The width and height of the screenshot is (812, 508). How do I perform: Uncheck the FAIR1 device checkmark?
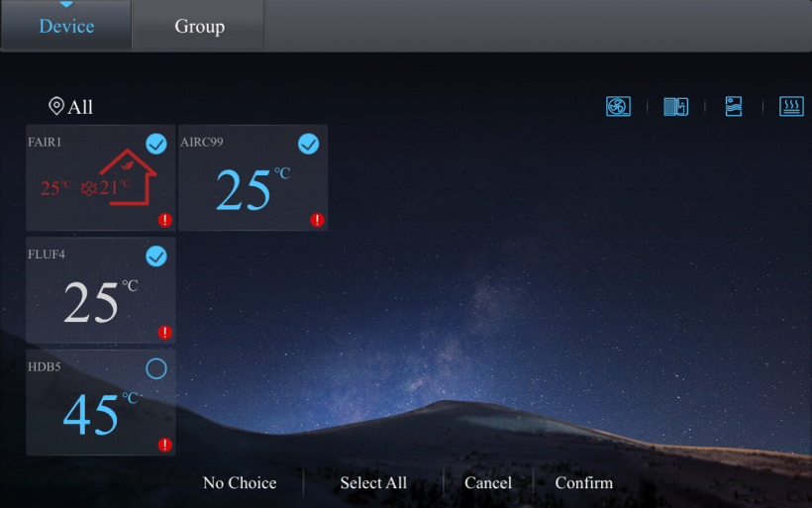156,145
